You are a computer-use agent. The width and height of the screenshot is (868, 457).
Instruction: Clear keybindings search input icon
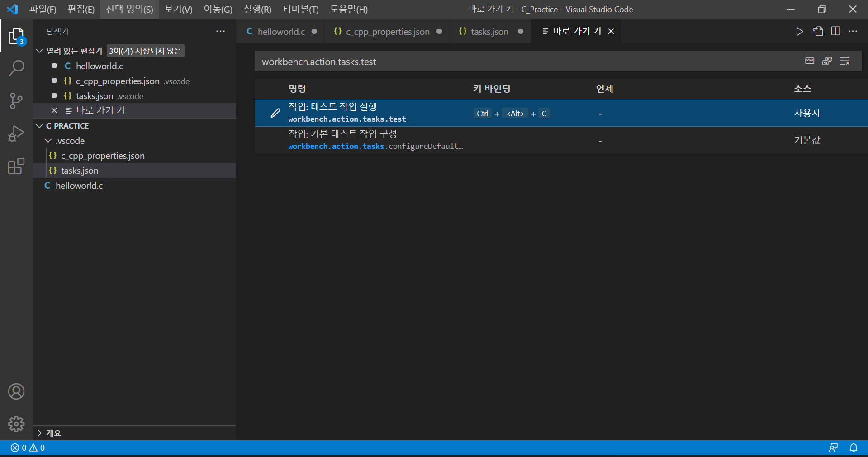point(844,61)
